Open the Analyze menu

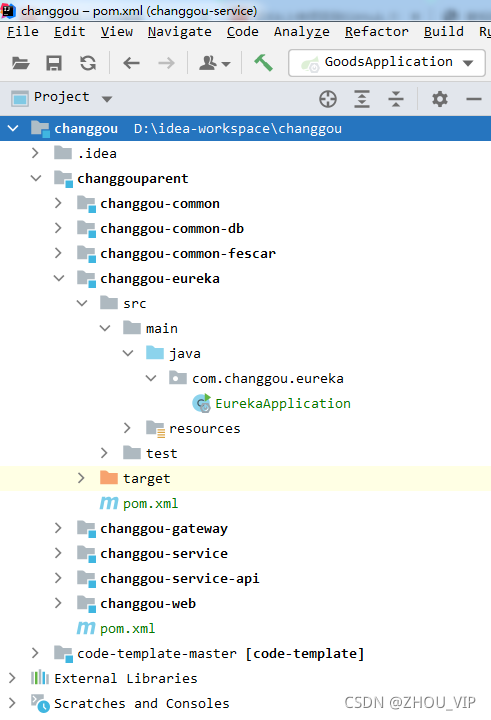tap(302, 32)
